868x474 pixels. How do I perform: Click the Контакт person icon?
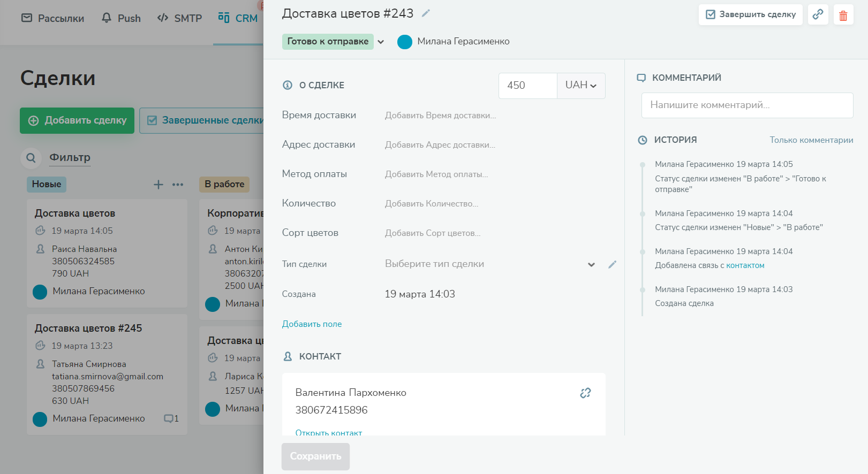pyautogui.click(x=288, y=356)
